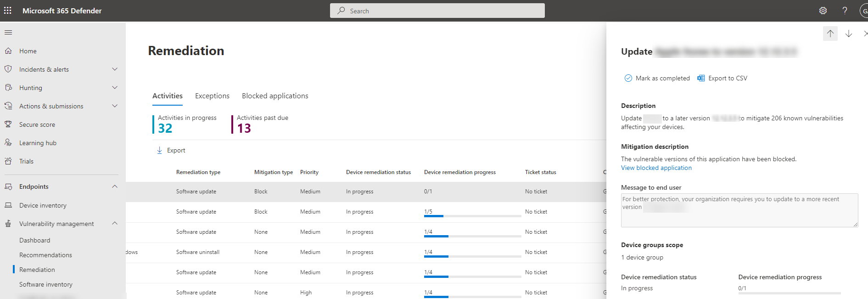
Task: Go to previous item with up arrow
Action: tap(830, 34)
